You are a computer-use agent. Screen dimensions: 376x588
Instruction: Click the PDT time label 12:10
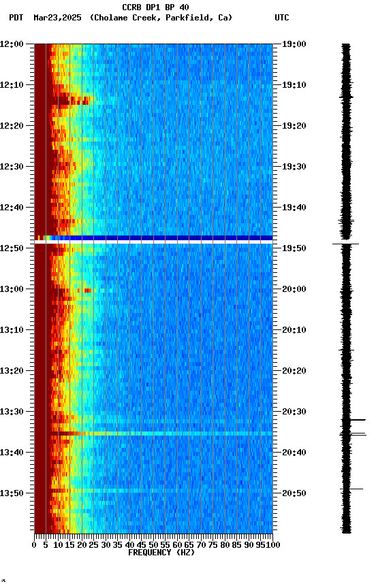pos(12,85)
